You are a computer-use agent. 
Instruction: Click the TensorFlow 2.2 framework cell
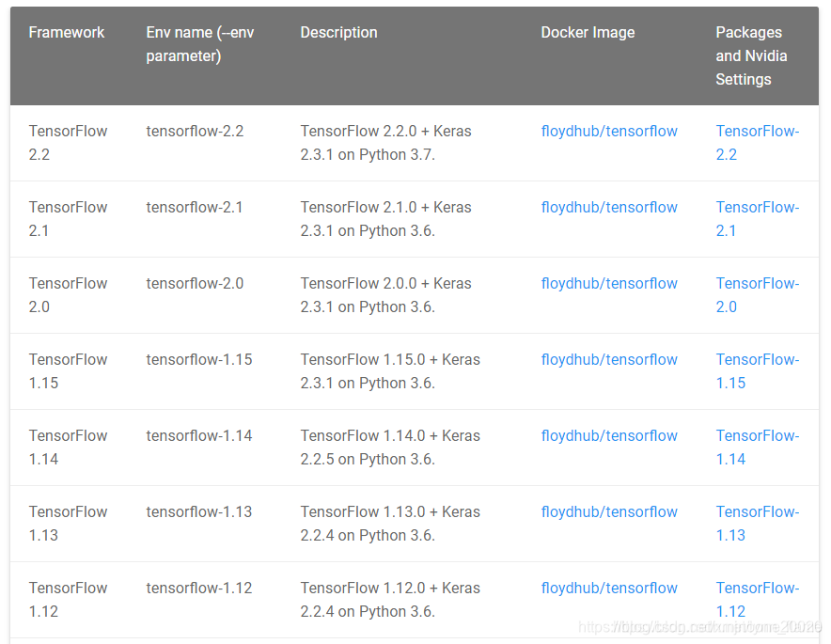click(68, 143)
